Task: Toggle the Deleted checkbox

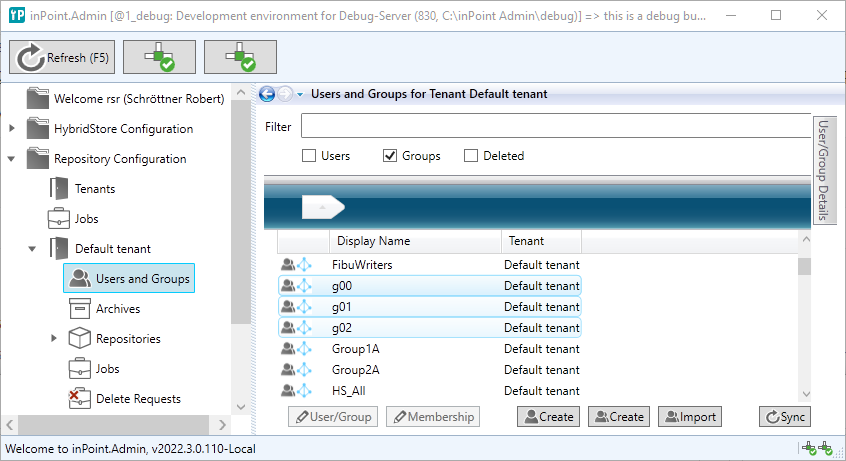Action: tap(472, 156)
